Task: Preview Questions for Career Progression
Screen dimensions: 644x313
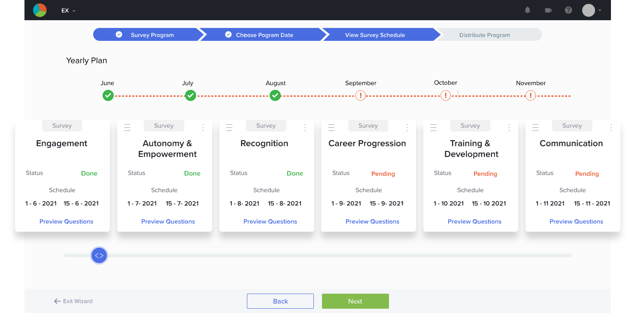Action: pyautogui.click(x=372, y=221)
